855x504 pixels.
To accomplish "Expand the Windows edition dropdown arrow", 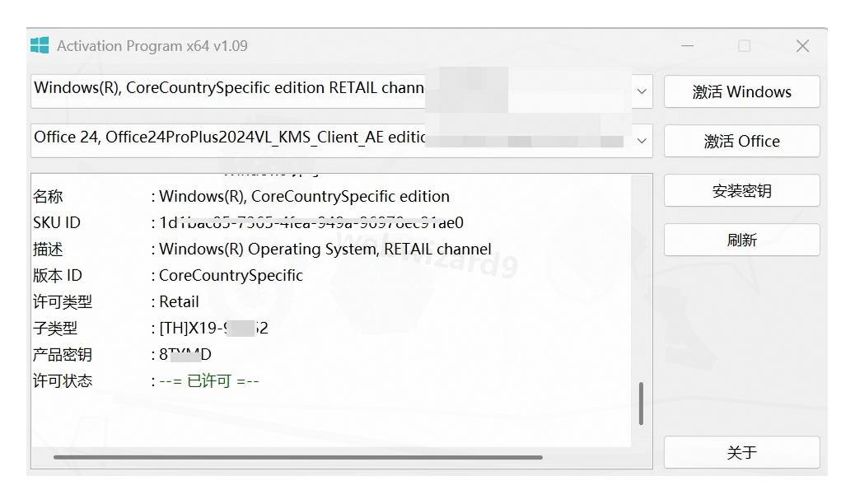I will pyautogui.click(x=642, y=91).
